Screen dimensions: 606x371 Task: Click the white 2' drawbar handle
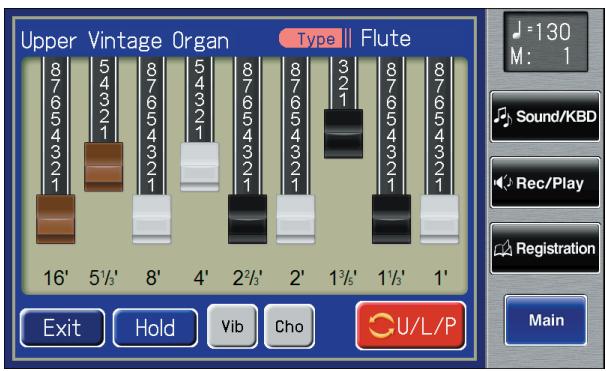click(x=295, y=219)
